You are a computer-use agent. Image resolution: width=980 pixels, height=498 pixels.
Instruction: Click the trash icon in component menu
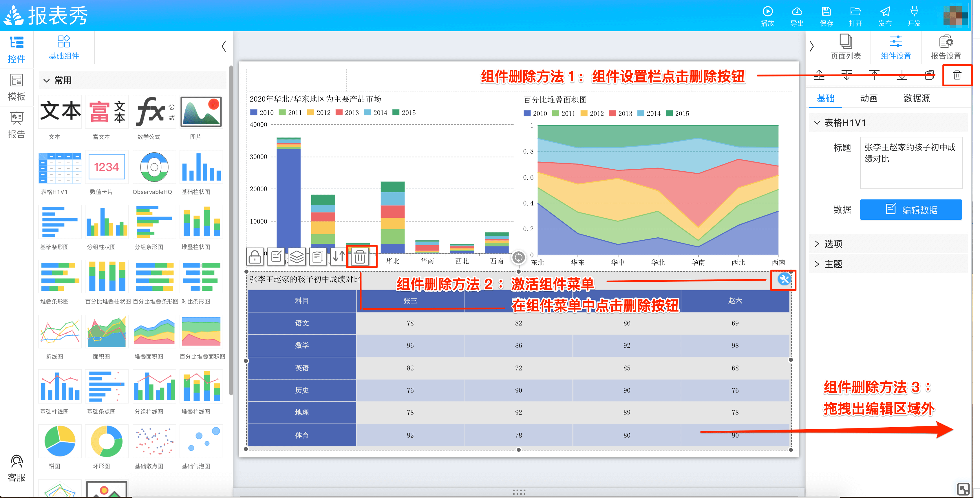click(360, 257)
